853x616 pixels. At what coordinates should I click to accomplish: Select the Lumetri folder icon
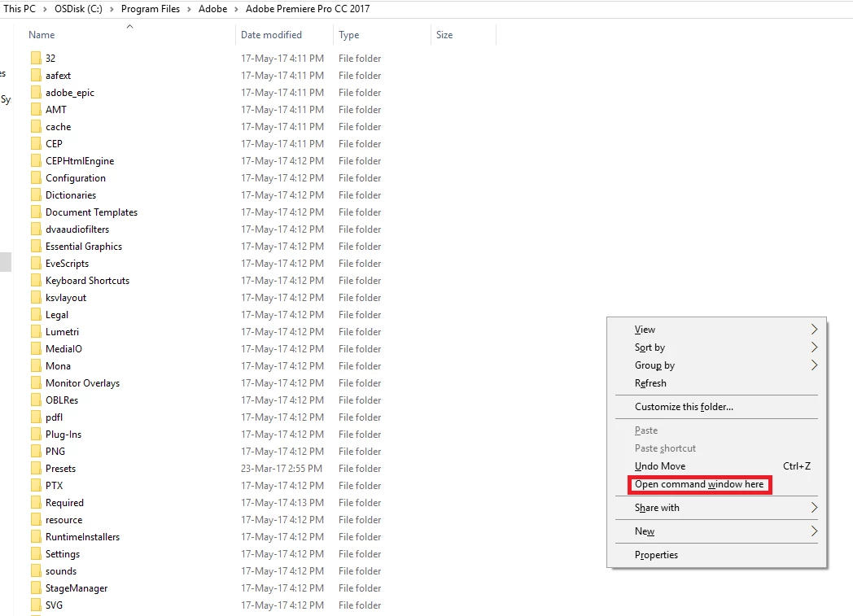tap(36, 332)
